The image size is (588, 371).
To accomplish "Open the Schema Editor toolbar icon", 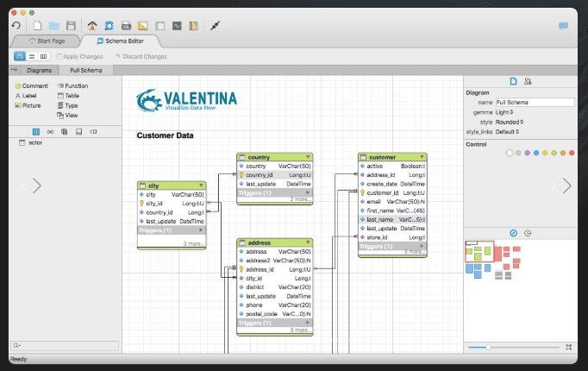I will tap(109, 26).
